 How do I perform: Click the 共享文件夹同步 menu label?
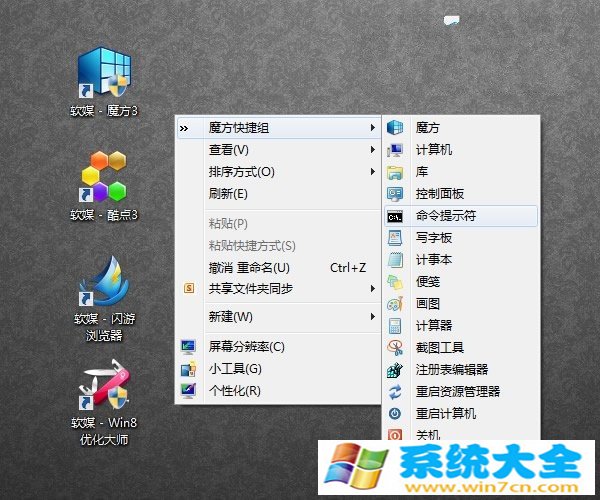click(x=251, y=288)
